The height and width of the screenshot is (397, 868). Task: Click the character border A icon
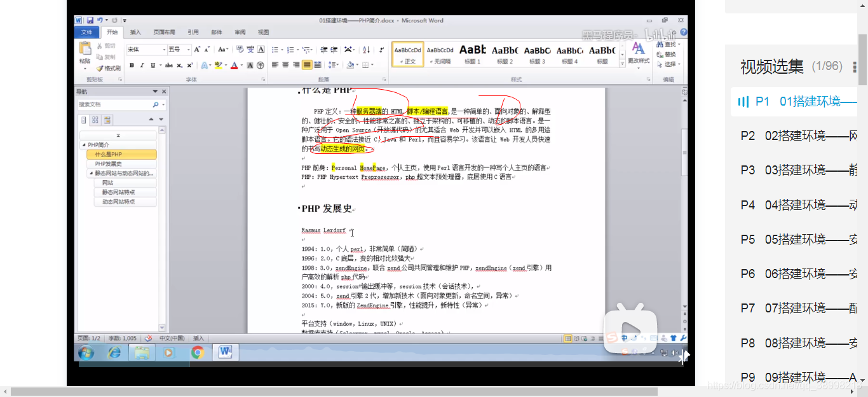point(261,49)
